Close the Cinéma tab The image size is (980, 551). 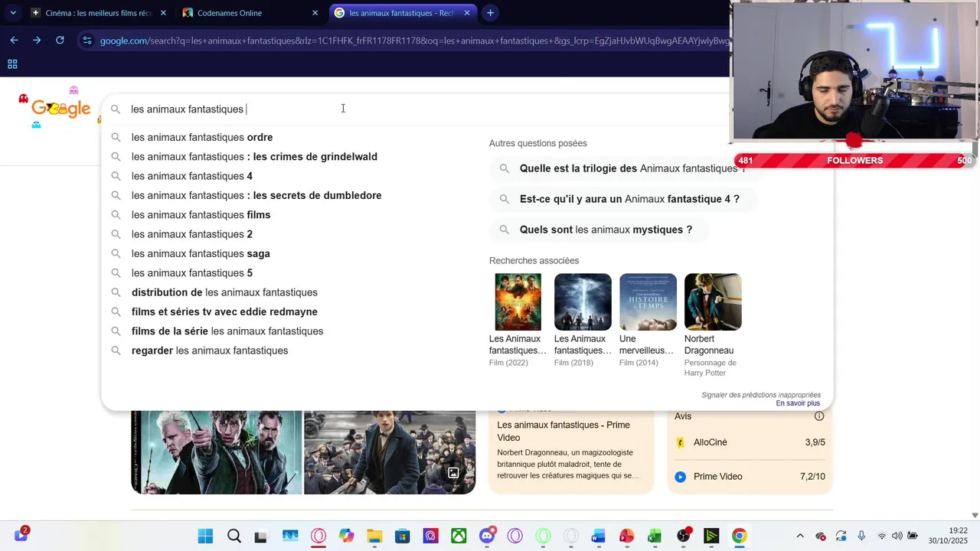164,13
